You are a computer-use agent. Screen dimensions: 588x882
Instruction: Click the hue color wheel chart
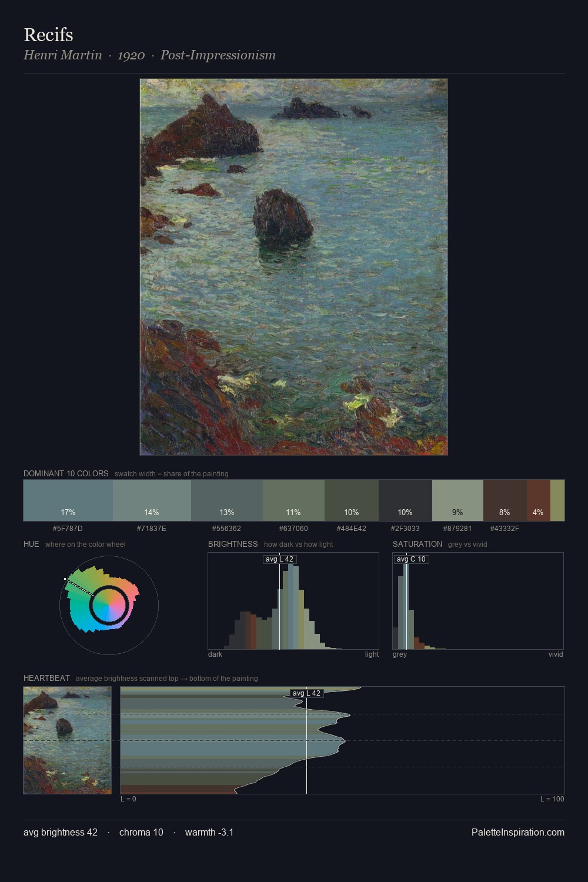109,605
